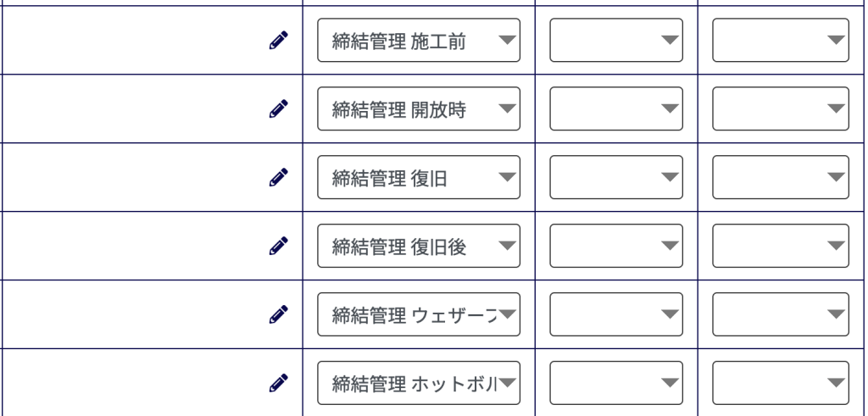The image size is (868, 416).
Task: Click pencil edit icon in 復旧後 row
Action: (278, 247)
